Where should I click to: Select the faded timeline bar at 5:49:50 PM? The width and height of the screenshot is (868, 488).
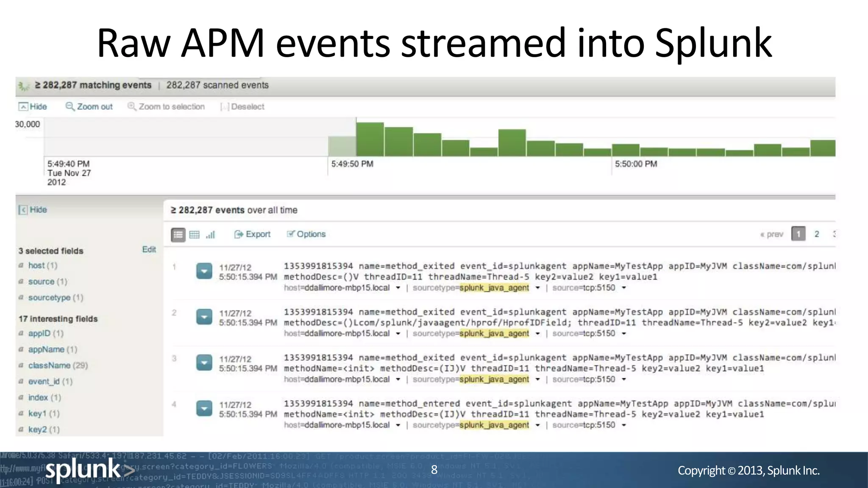click(342, 146)
